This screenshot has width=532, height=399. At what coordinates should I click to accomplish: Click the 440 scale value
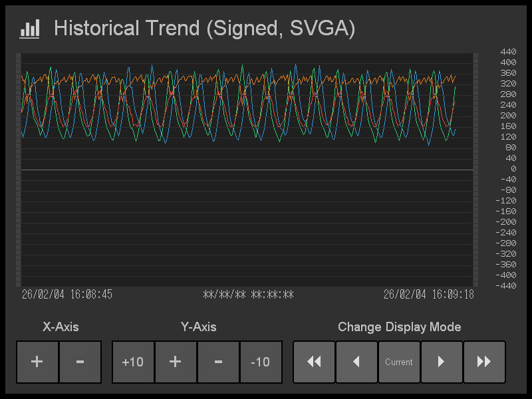pyautogui.click(x=508, y=52)
